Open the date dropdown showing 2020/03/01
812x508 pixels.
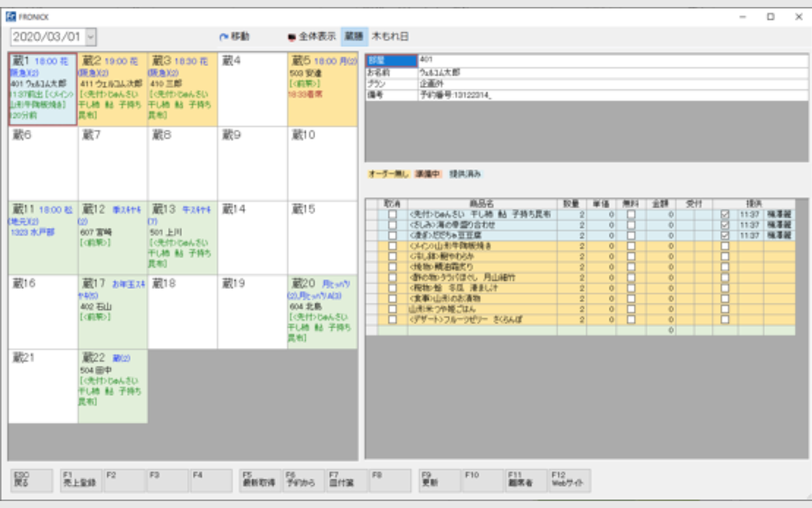90,37
